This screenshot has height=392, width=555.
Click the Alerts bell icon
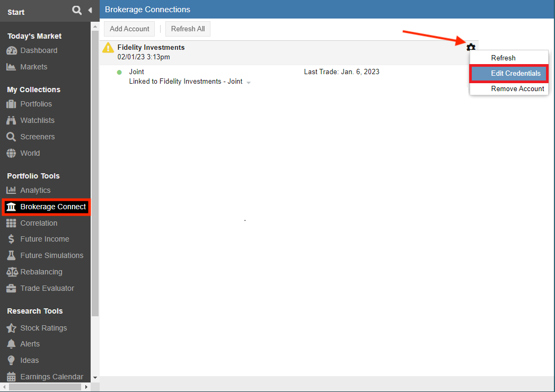coord(11,344)
